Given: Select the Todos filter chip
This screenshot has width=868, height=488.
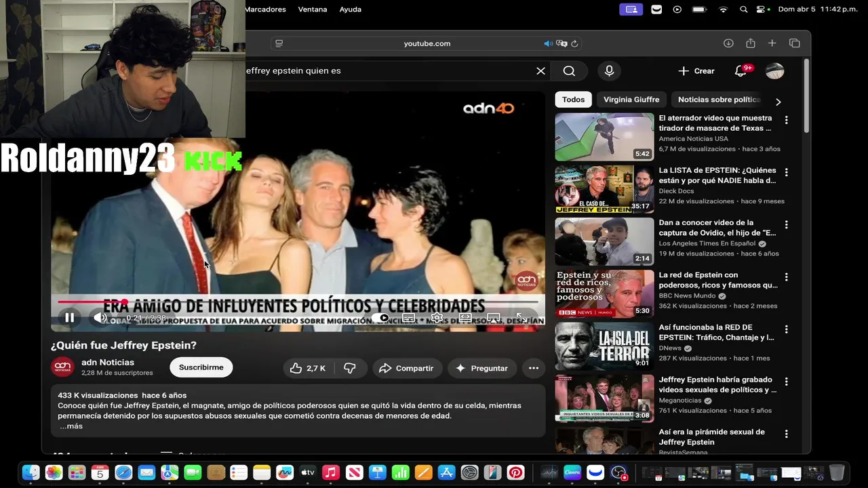Looking at the screenshot, I should coord(573,100).
